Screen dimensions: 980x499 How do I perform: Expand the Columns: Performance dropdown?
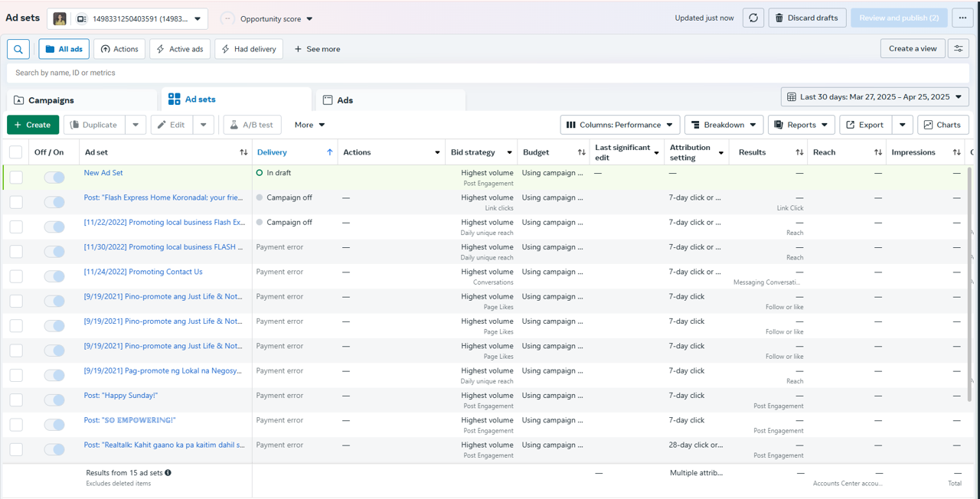coord(620,125)
